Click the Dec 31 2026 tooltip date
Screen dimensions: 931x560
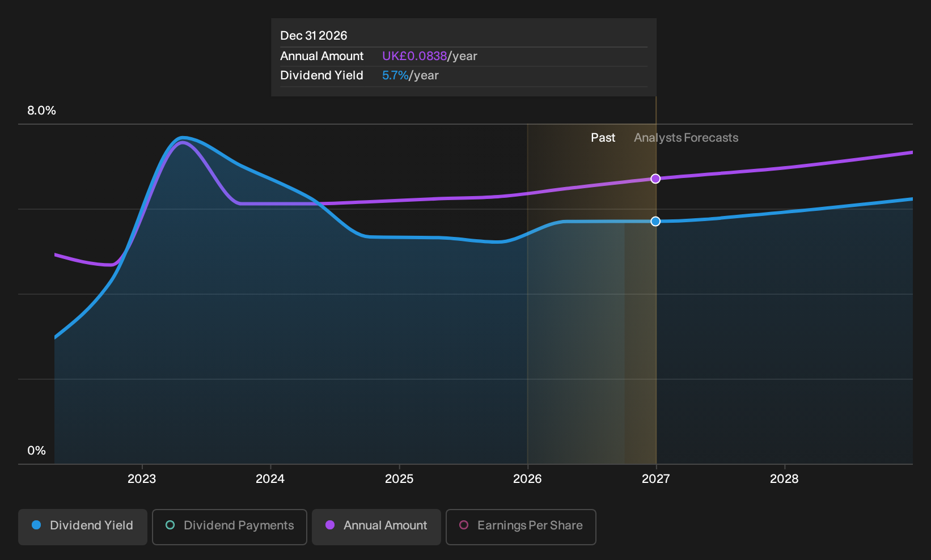pyautogui.click(x=314, y=36)
